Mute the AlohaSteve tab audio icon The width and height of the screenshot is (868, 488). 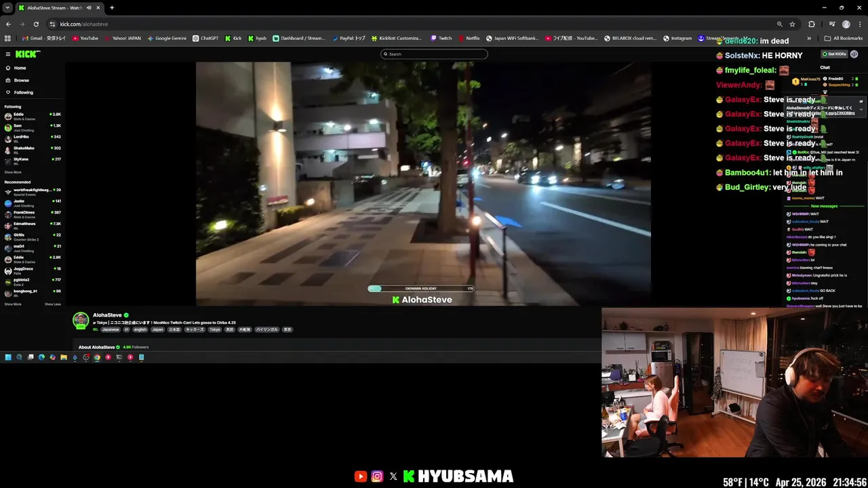(88, 7)
